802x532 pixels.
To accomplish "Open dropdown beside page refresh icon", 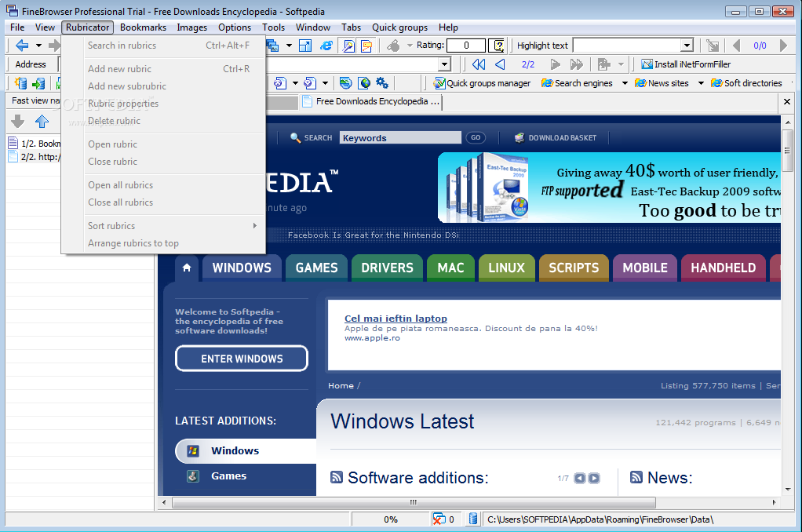I will [x=295, y=83].
